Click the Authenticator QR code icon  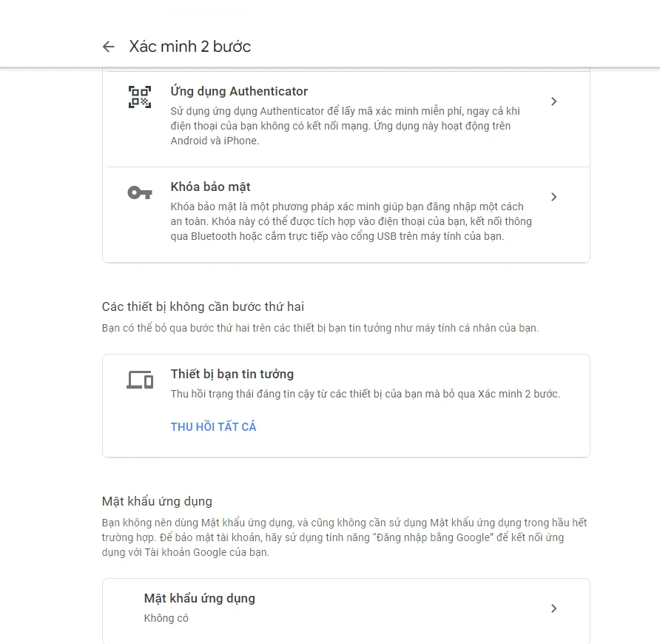[140, 97]
